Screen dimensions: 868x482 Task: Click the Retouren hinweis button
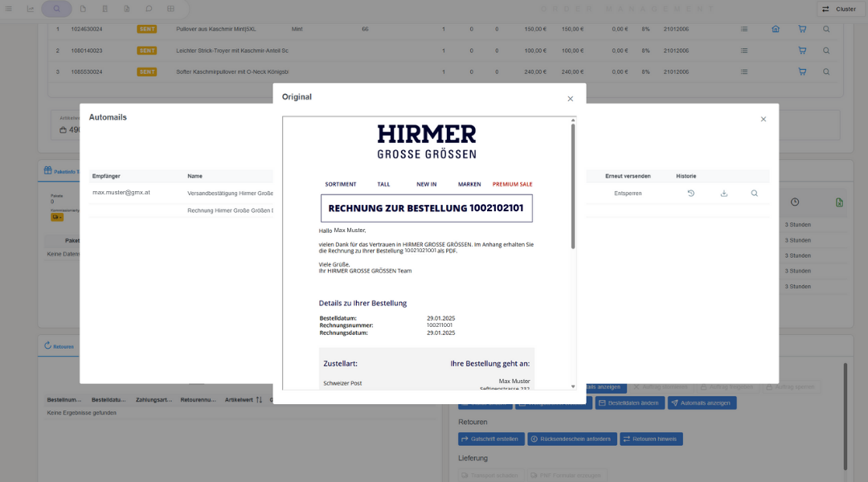click(x=651, y=439)
